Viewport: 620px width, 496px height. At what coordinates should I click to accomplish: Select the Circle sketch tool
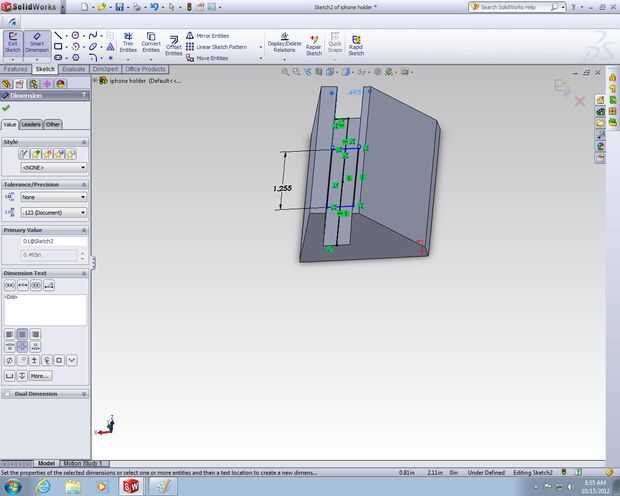coord(75,36)
